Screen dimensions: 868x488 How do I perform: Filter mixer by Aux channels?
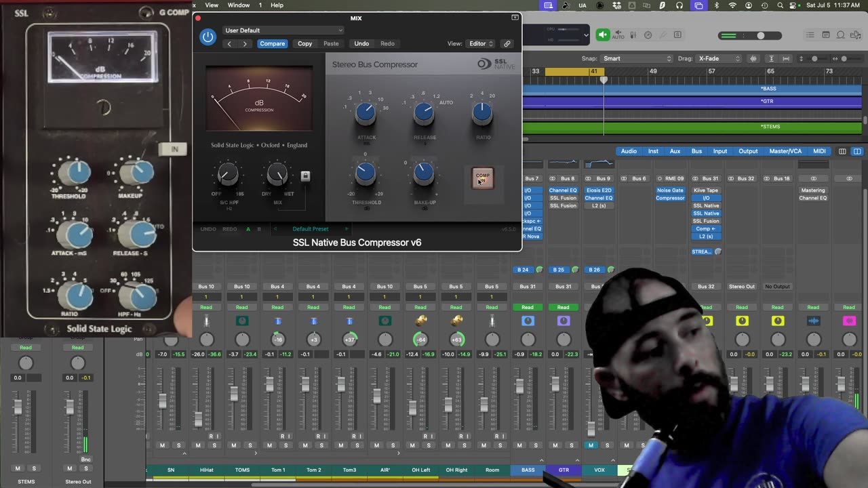(675, 151)
